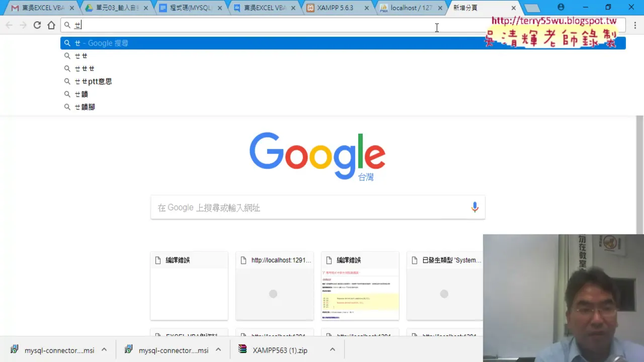The height and width of the screenshot is (362, 644).
Task: Switch to the XAMPP 5.6.3 tab
Action: (x=336, y=8)
